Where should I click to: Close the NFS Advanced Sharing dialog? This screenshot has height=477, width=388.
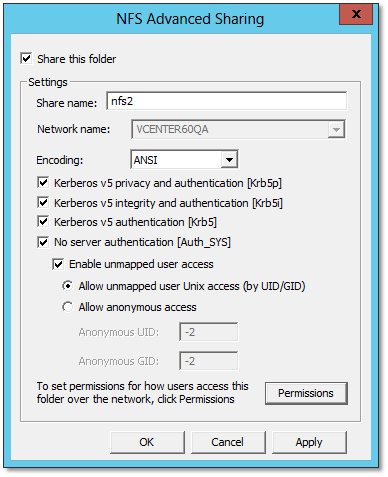click(x=356, y=14)
